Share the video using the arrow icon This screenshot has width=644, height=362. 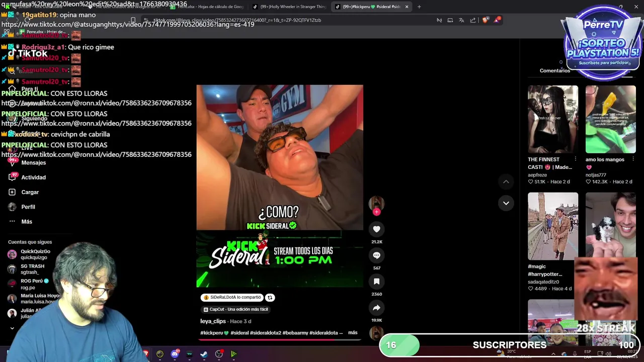[x=376, y=308]
